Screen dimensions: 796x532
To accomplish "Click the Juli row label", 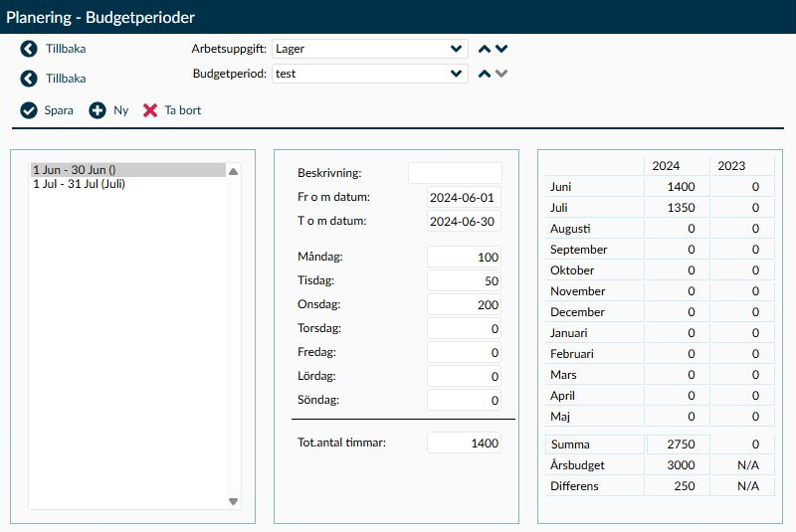I will click(x=558, y=208).
